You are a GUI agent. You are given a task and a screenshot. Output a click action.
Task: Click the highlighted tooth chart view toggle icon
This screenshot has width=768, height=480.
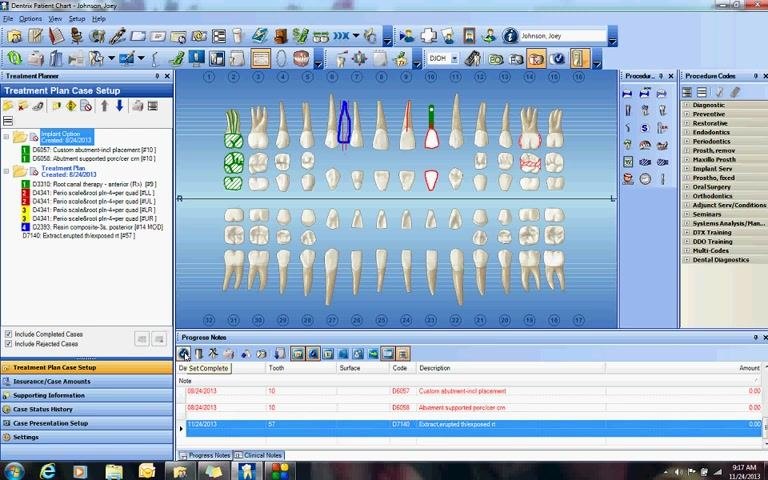536,59
